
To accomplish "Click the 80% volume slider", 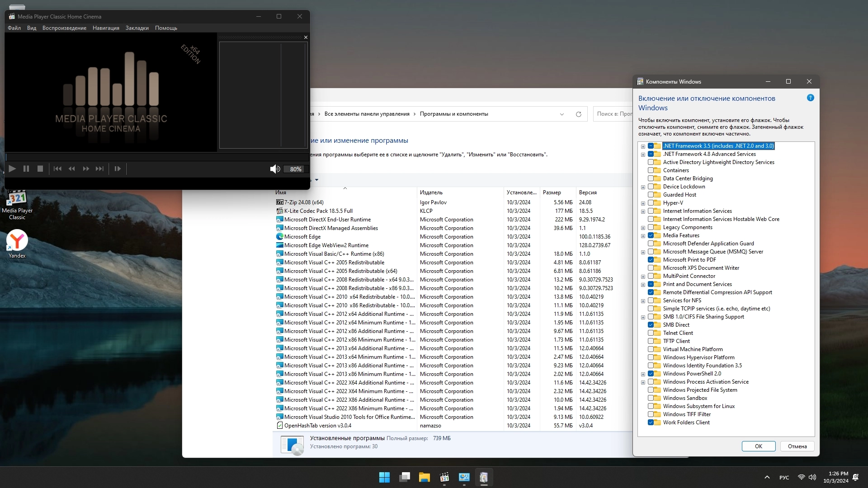I will (x=296, y=169).
